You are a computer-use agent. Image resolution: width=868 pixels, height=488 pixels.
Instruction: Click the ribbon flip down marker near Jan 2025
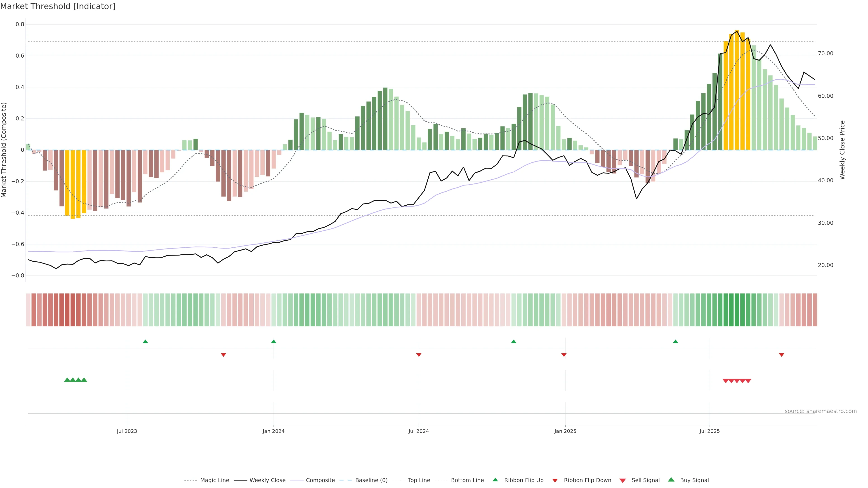click(x=564, y=355)
